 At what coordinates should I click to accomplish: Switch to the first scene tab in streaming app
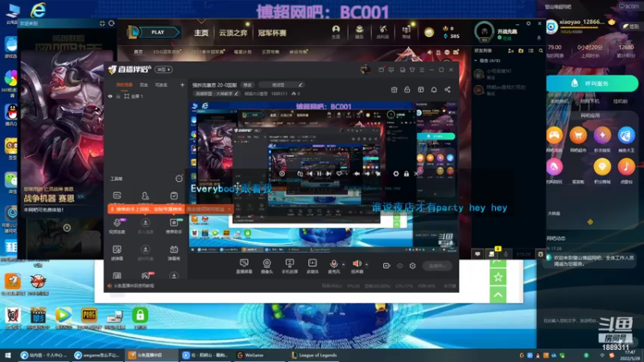point(124,85)
